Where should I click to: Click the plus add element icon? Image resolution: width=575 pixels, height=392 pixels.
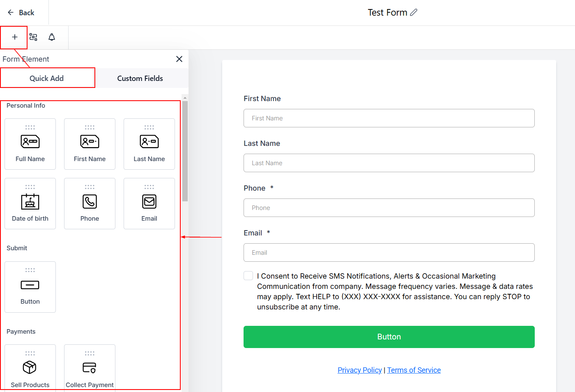click(x=15, y=37)
